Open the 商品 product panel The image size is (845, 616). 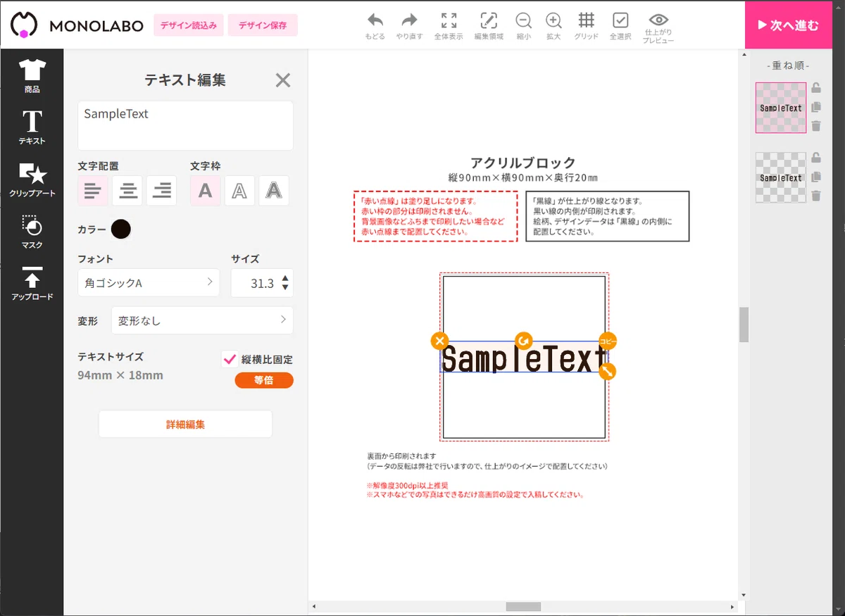point(32,76)
